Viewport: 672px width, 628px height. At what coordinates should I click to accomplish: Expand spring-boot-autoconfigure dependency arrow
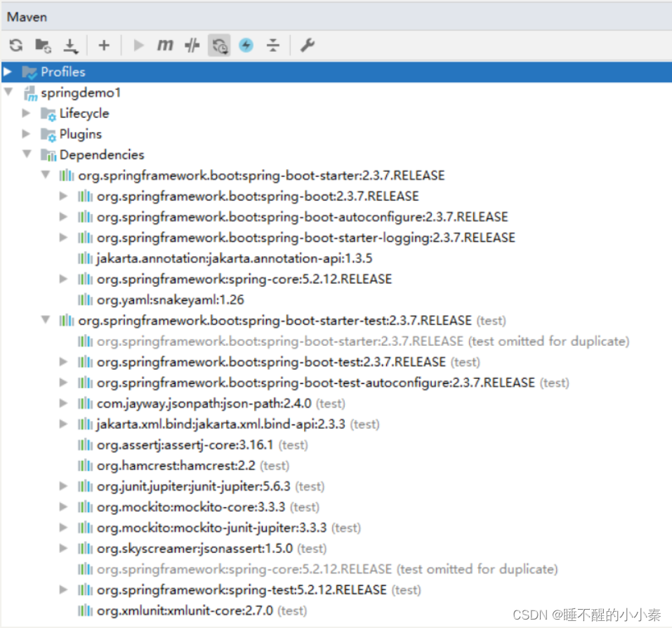(x=63, y=217)
